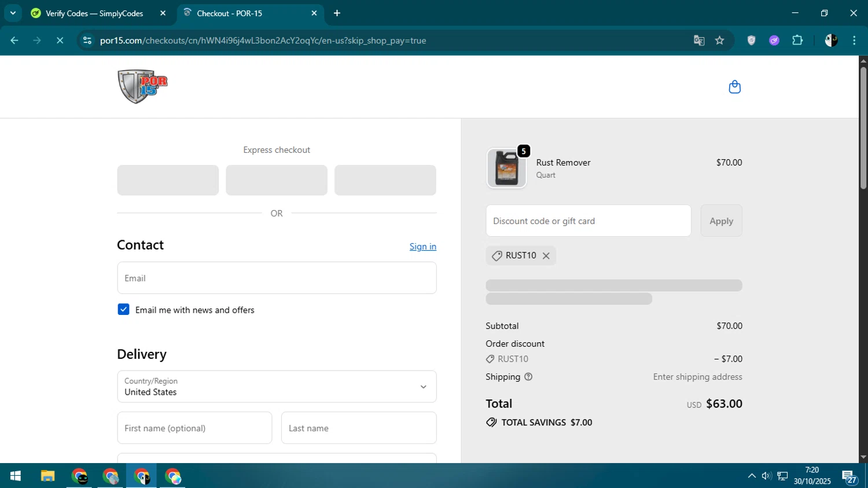Open the Google Translate icon in address bar

699,41
